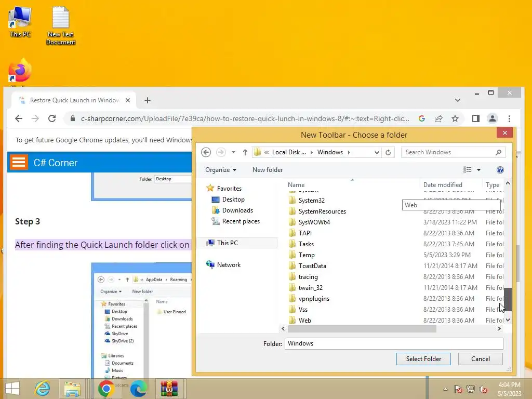The width and height of the screenshot is (532, 399).
Task: Click the search magnifier icon in dialog
Action: [x=498, y=152]
